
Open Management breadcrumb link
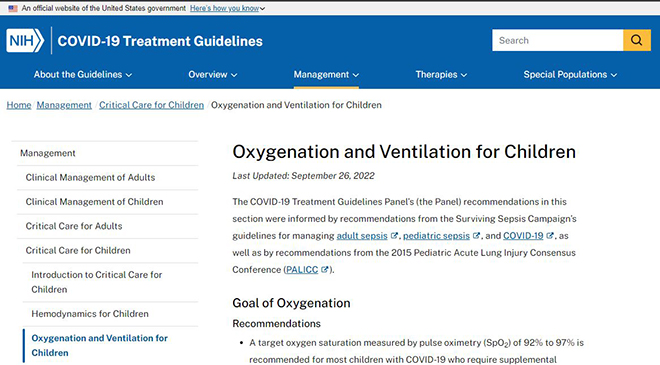pos(64,105)
